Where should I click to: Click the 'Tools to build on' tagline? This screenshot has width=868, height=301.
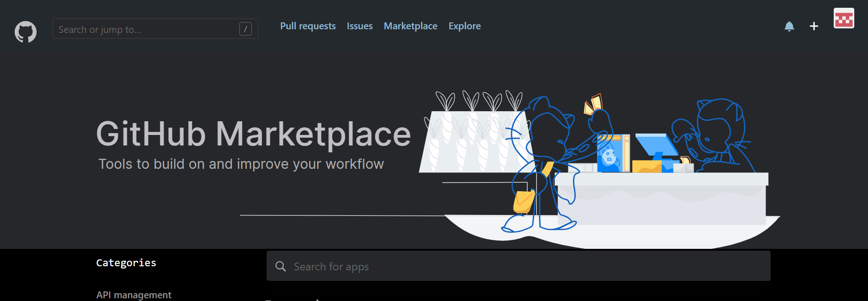241,164
